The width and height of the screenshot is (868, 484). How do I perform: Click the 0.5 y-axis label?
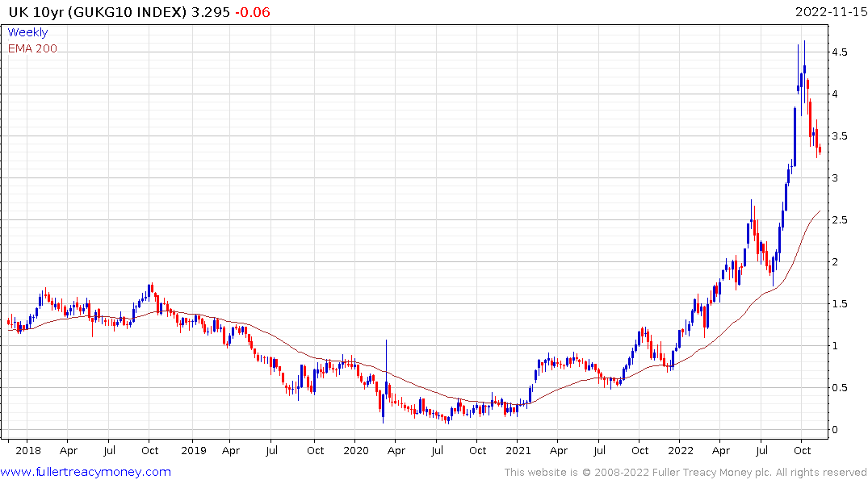click(x=839, y=388)
